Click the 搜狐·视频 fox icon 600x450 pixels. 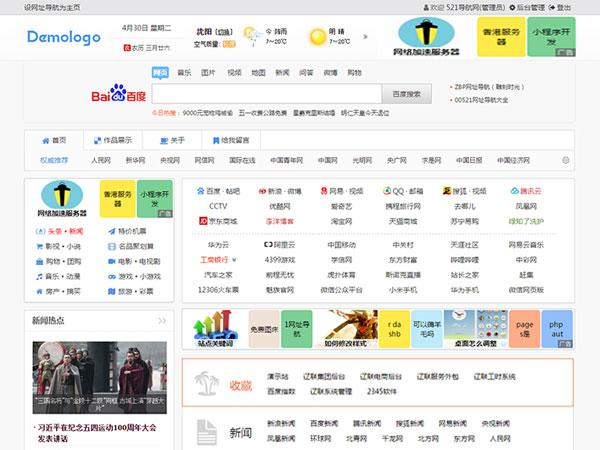tap(447, 191)
